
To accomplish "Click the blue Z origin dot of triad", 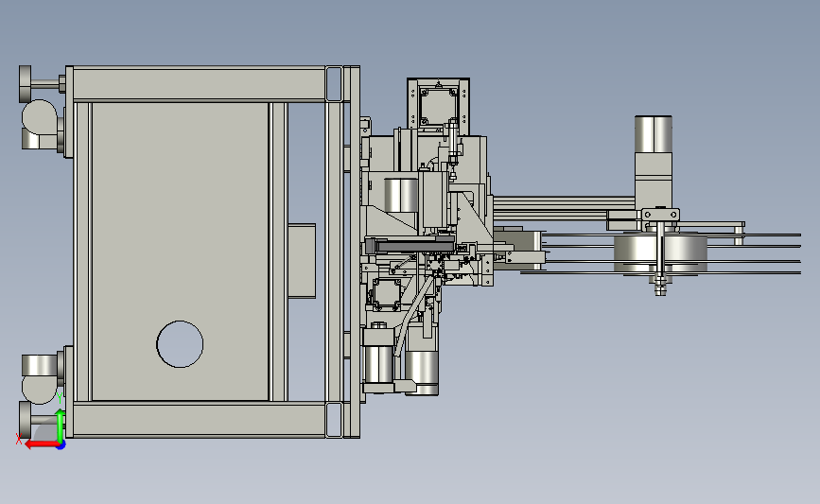I will [61, 445].
